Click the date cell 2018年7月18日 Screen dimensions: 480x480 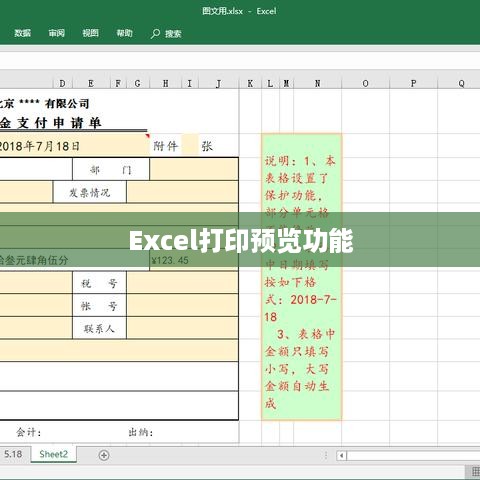(x=75, y=146)
